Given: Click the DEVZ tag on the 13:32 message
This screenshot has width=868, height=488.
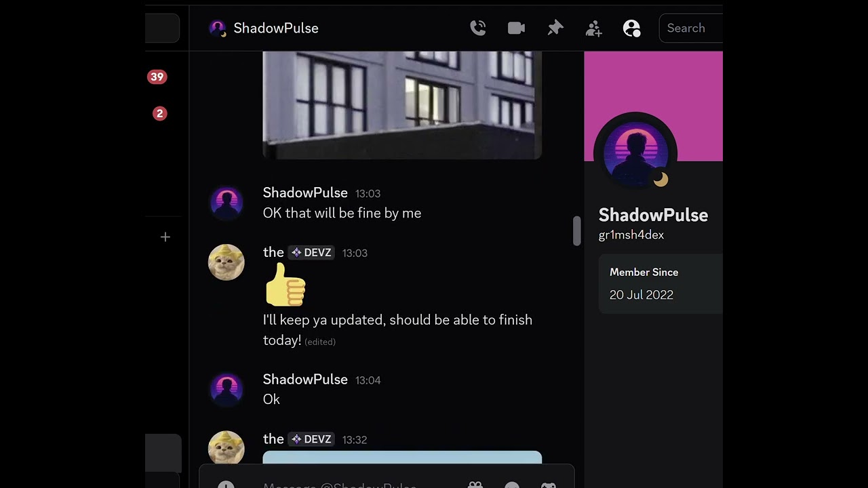Looking at the screenshot, I should tap(311, 439).
